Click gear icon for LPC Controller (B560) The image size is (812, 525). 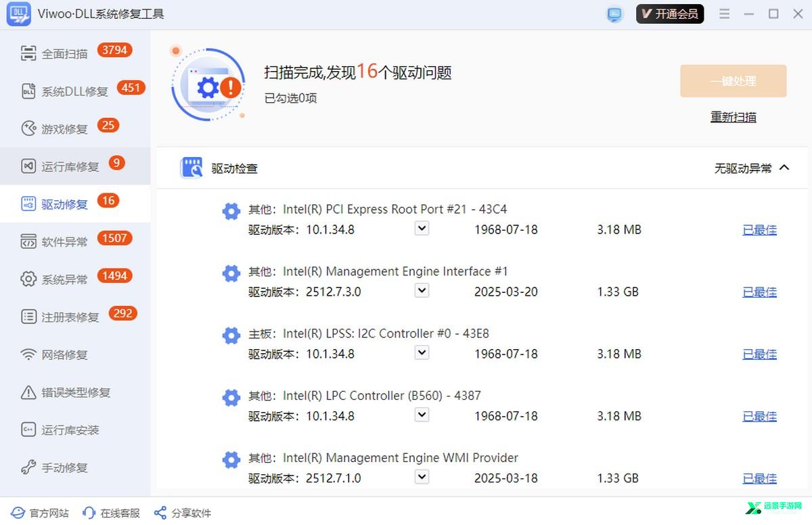click(231, 397)
